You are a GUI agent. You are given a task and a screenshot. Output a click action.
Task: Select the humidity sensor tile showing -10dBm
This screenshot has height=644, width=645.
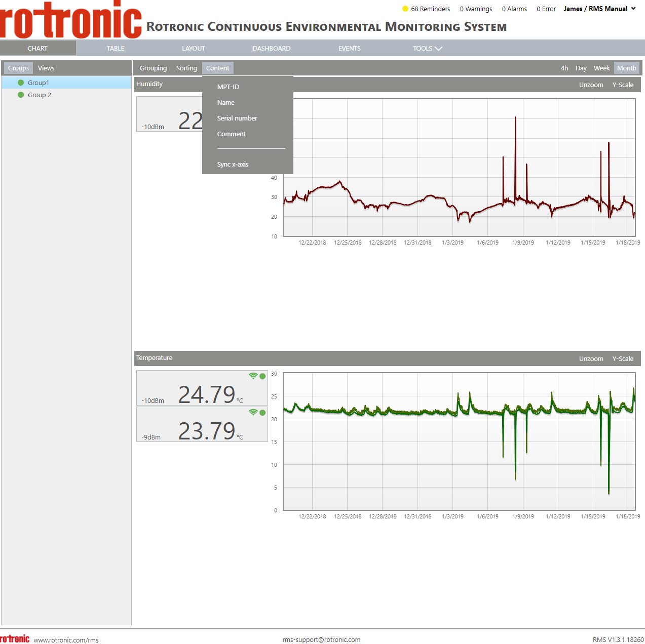[169, 114]
